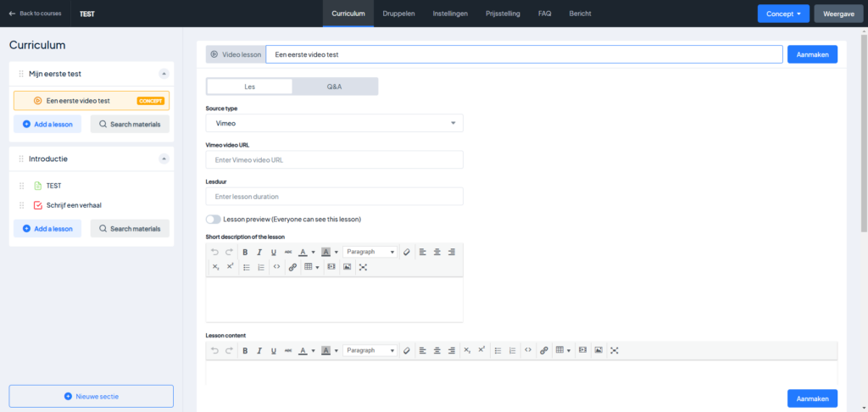Insert bullet list in Short description editor
The image size is (868, 412).
pos(247,267)
